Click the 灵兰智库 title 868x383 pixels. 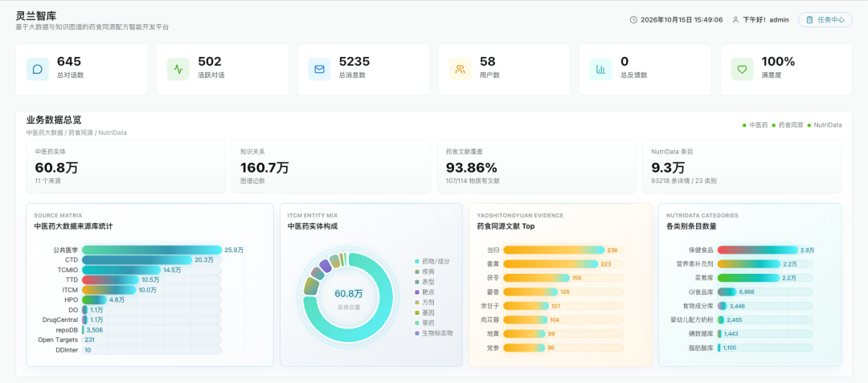(x=36, y=16)
